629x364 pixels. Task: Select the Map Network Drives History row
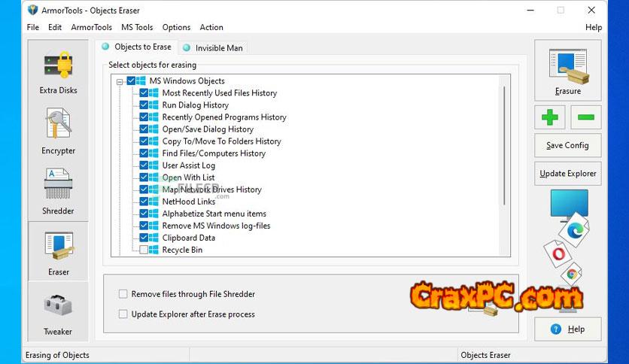(x=212, y=190)
